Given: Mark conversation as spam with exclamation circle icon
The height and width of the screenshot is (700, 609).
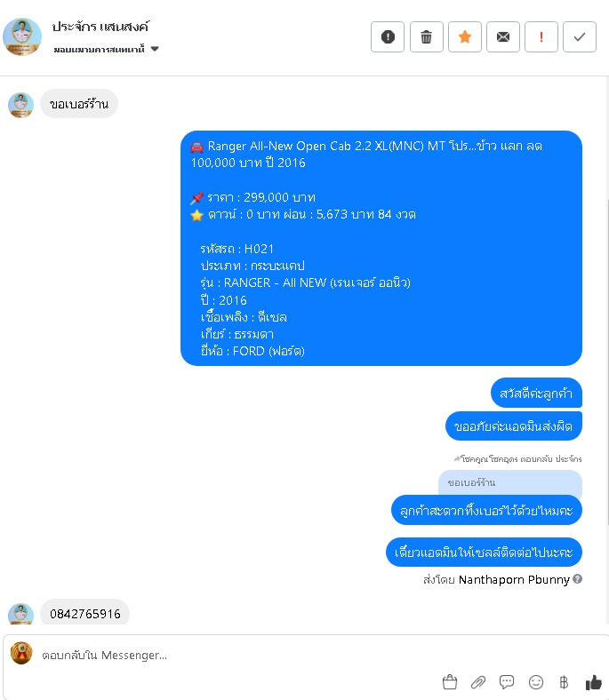Looking at the screenshot, I should pyautogui.click(x=388, y=36).
